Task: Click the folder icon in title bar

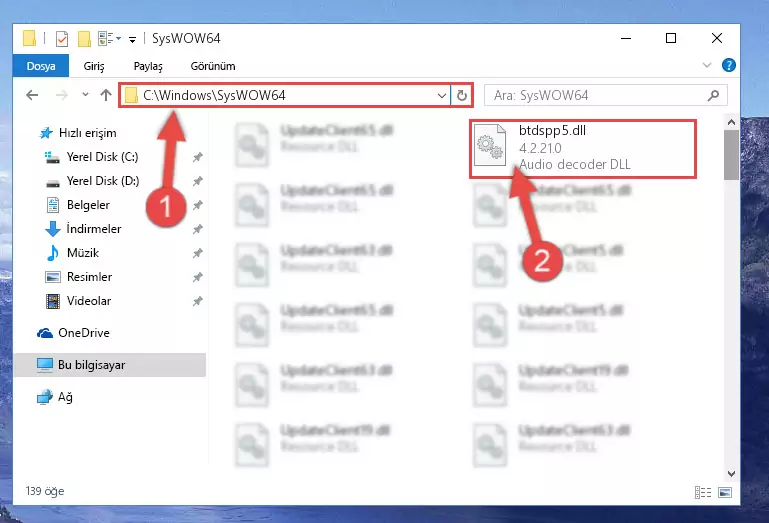Action: coord(29,38)
